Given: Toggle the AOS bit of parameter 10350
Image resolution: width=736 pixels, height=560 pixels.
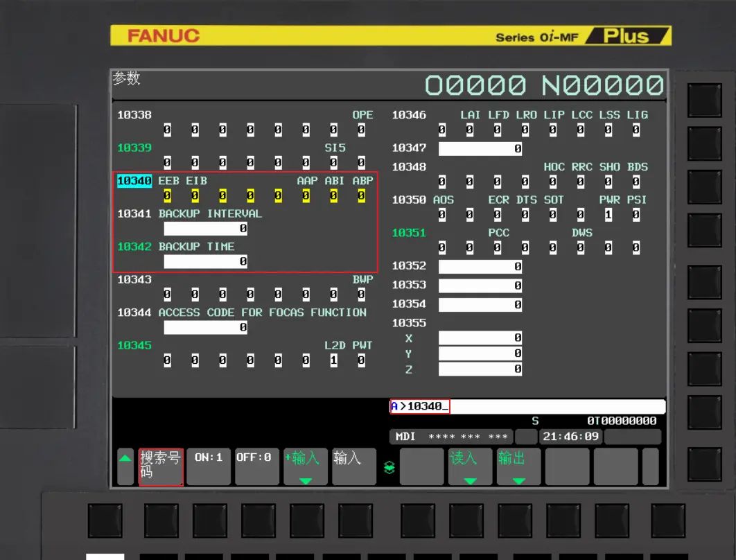Looking at the screenshot, I should (442, 215).
